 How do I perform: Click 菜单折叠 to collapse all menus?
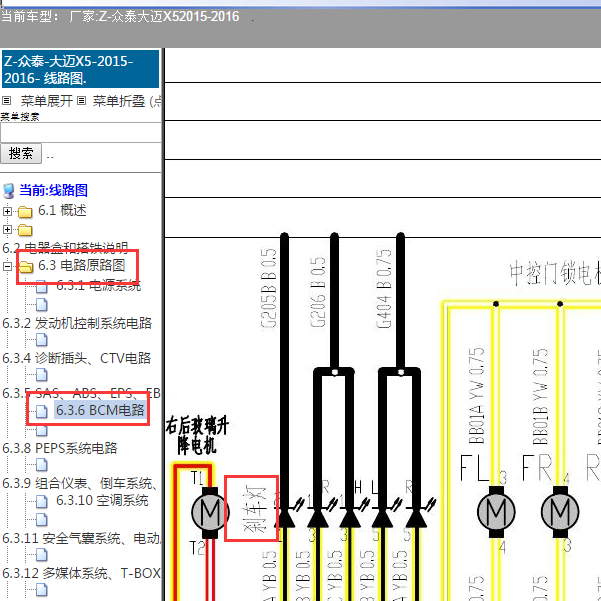(119, 101)
